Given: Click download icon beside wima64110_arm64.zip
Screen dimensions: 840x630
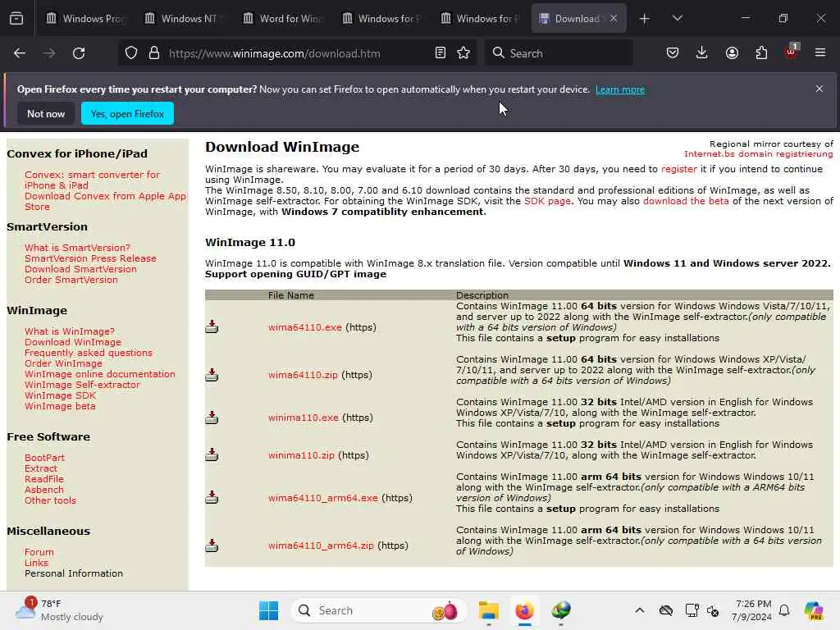Looking at the screenshot, I should point(212,546).
